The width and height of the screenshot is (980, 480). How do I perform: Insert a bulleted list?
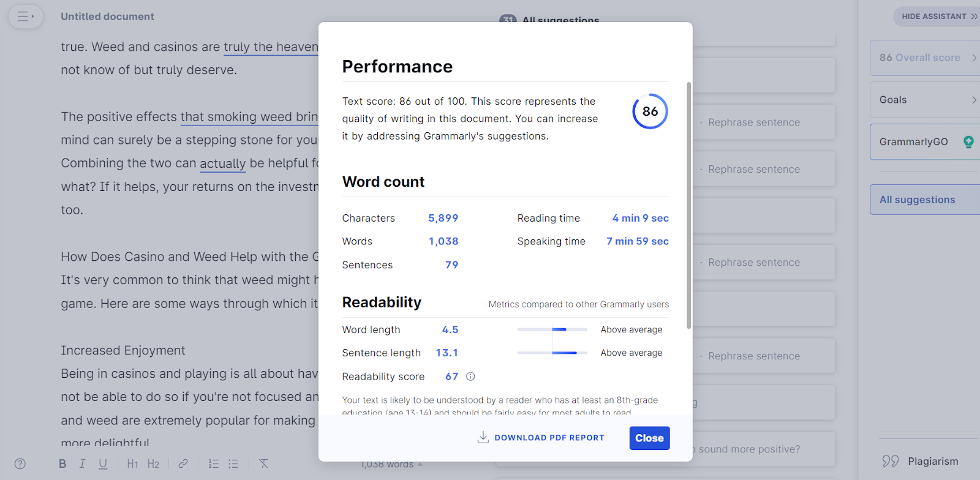point(233,463)
